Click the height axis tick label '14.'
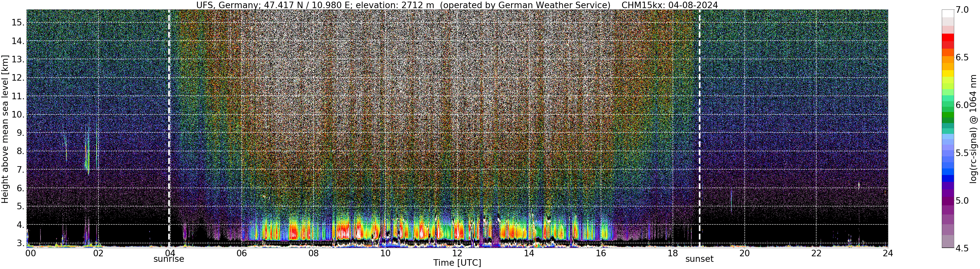 coord(18,41)
